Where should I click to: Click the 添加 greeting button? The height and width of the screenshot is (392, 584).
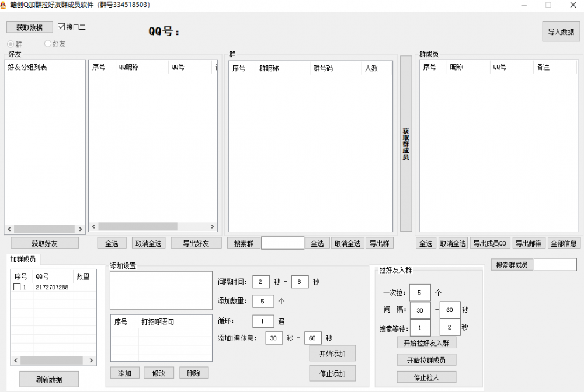coord(125,373)
